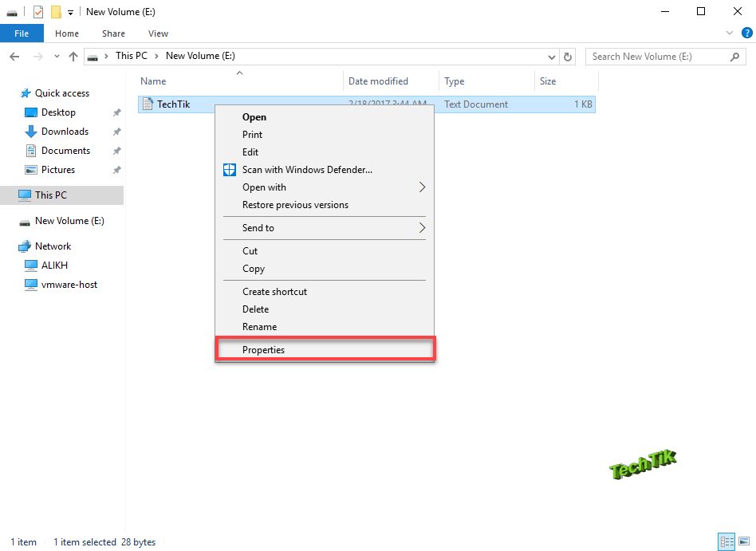Choose Copy from the context menu
756x551 pixels.
point(325,269)
